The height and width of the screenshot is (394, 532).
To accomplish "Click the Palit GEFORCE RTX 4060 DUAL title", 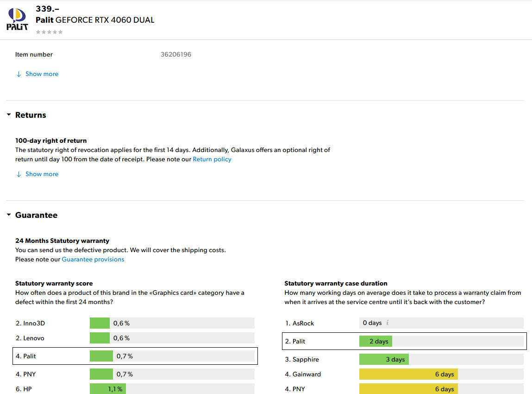I will coord(95,20).
